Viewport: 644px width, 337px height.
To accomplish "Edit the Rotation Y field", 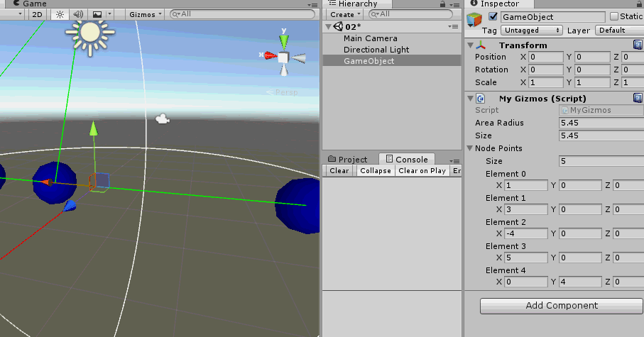I will (592, 70).
